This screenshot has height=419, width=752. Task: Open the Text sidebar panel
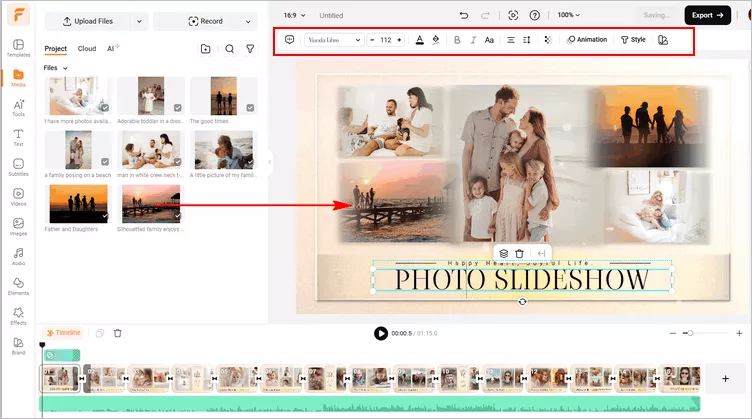pyautogui.click(x=18, y=137)
